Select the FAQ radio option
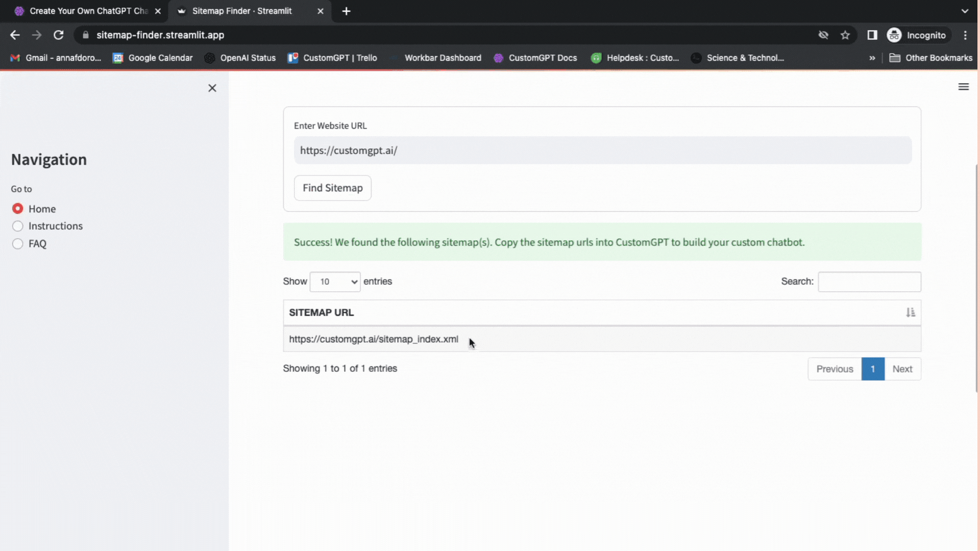980x551 pixels. pos(18,244)
